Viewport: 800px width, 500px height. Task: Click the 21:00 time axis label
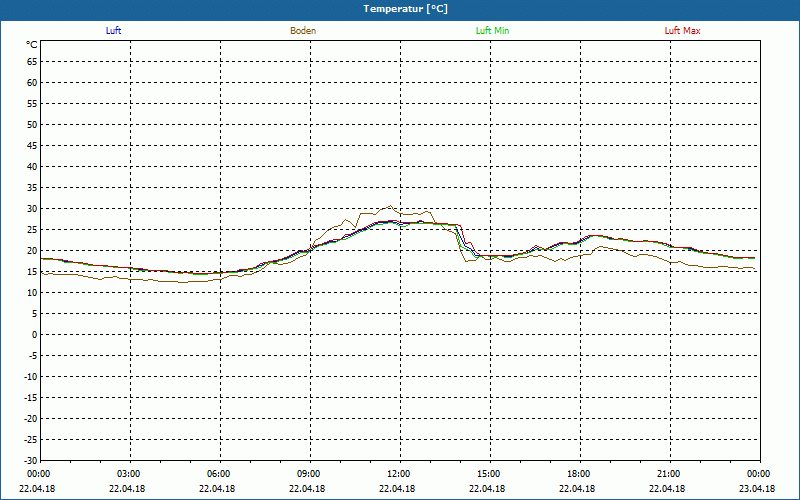[669, 474]
